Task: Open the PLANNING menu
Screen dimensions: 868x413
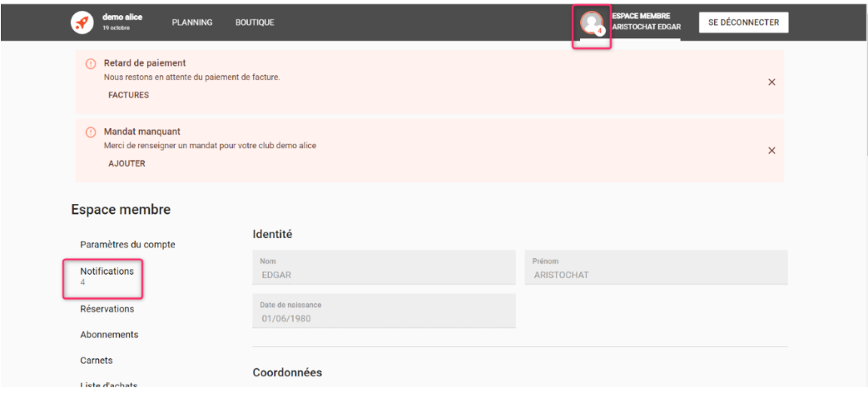Action: (192, 22)
